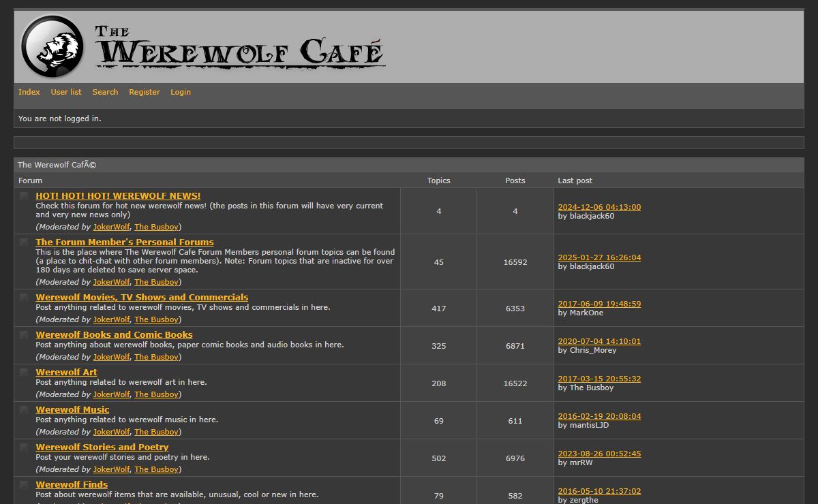Open the User list page
The image size is (818, 504).
pyautogui.click(x=66, y=92)
